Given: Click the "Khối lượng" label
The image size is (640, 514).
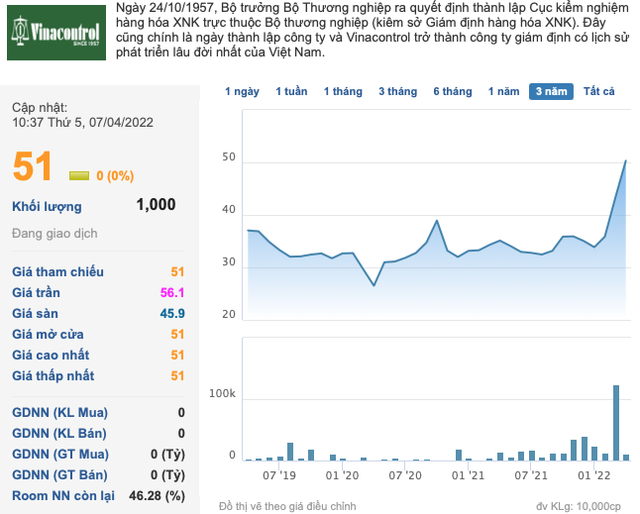Looking at the screenshot, I should point(47,206).
